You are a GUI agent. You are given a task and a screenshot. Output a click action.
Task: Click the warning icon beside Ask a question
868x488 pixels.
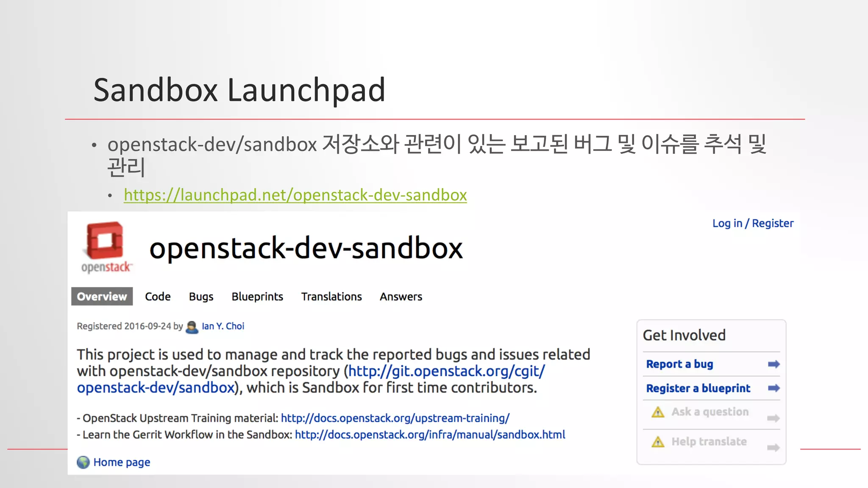[658, 412]
